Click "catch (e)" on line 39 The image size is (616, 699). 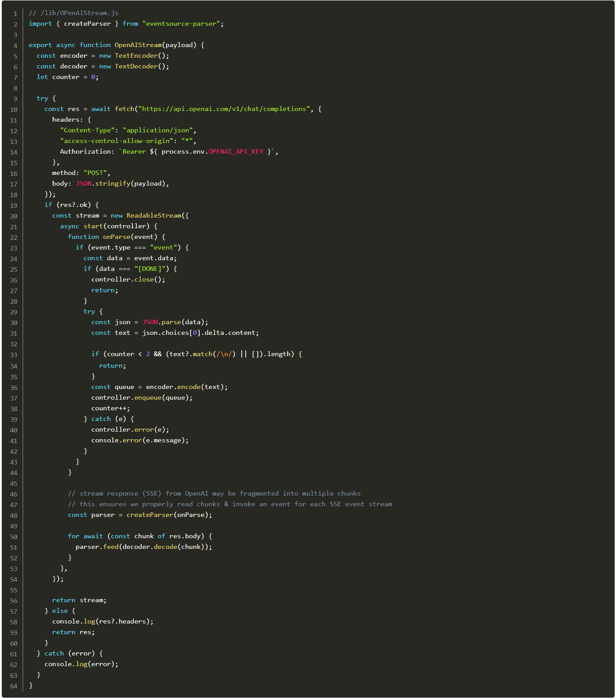109,419
